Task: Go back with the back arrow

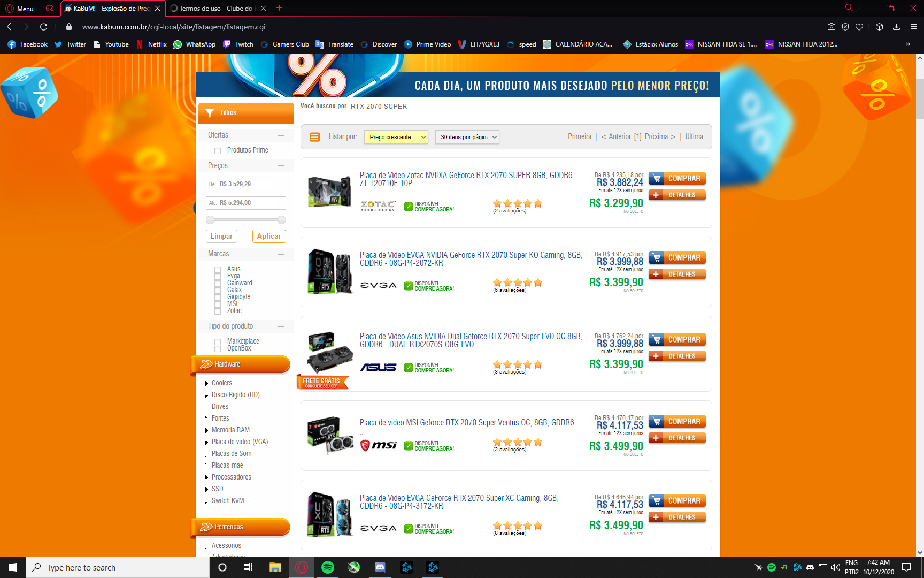Action: 9,27
